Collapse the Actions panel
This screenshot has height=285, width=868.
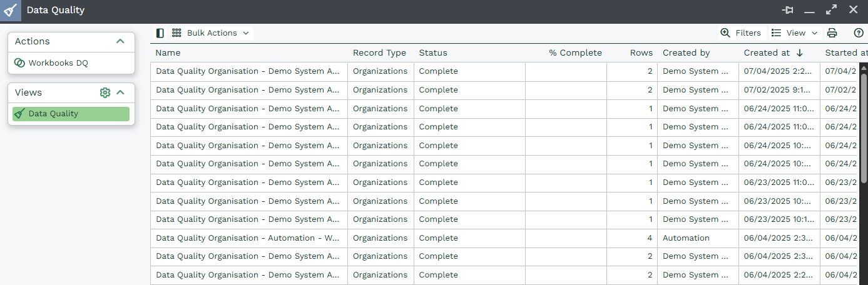[x=121, y=41]
